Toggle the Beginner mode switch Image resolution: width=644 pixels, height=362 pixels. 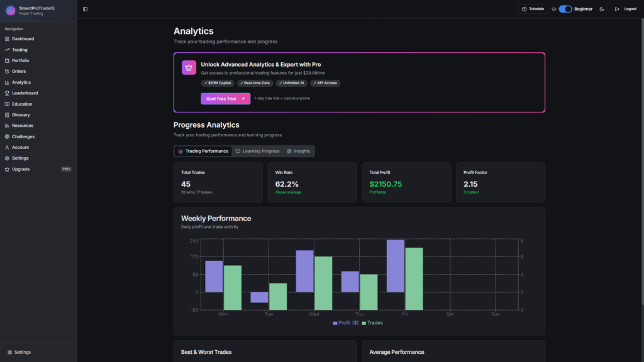tap(565, 9)
